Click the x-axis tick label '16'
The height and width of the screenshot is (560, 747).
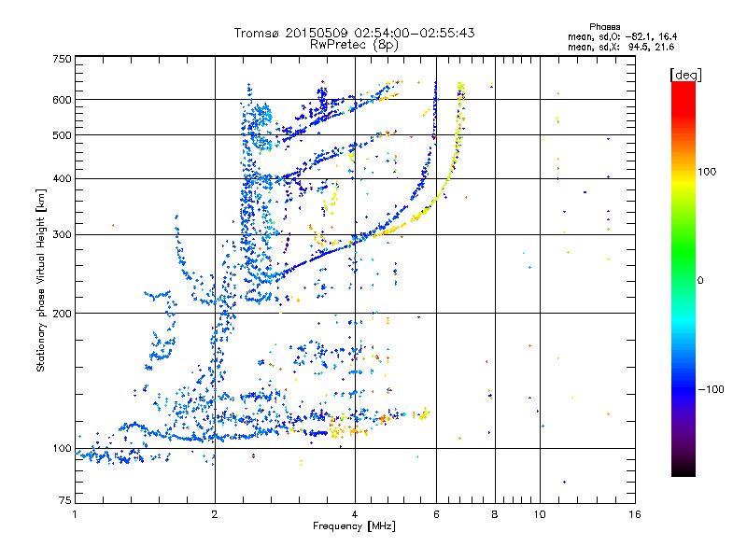[x=635, y=514]
